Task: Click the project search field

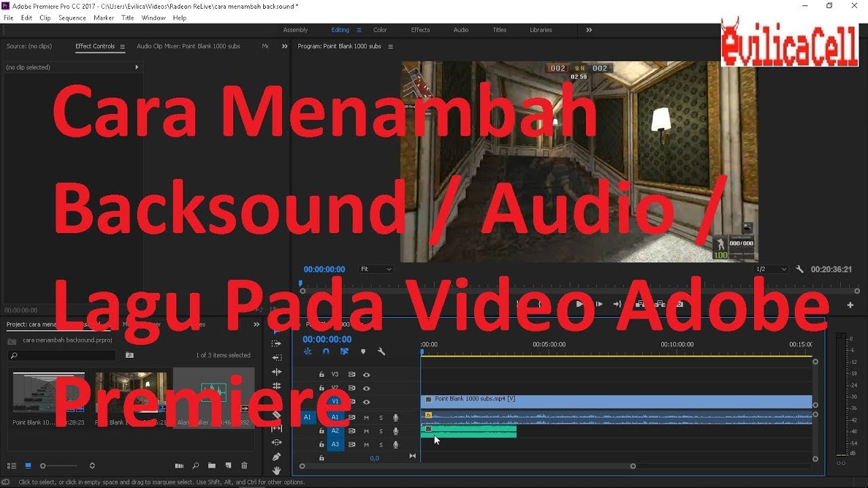Action: tap(62, 355)
